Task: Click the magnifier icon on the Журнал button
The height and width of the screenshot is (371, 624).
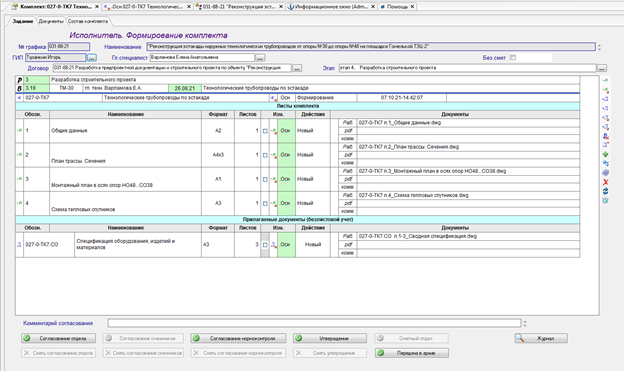Action: pyautogui.click(x=520, y=338)
